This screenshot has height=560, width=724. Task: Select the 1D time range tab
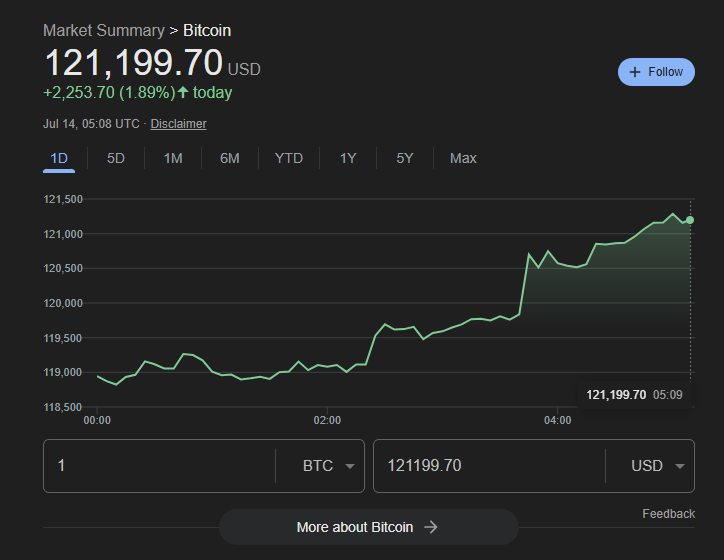[x=59, y=158]
